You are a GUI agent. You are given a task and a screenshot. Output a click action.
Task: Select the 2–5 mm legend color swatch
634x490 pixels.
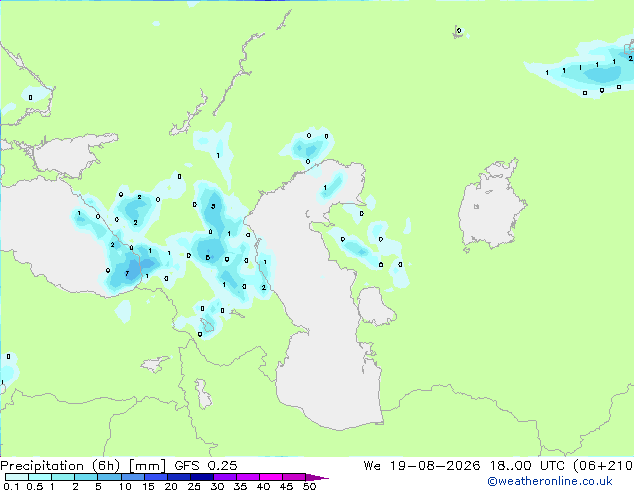coord(86,477)
